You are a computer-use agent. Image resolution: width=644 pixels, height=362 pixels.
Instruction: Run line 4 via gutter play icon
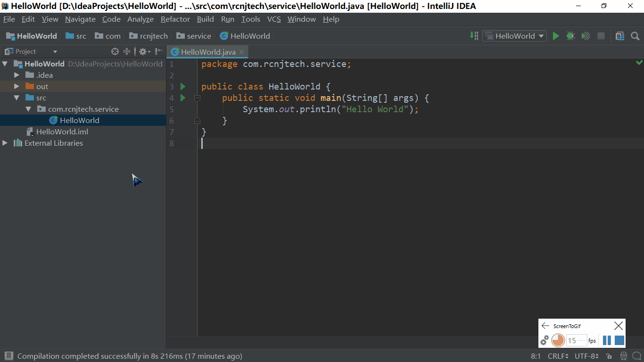pyautogui.click(x=182, y=98)
